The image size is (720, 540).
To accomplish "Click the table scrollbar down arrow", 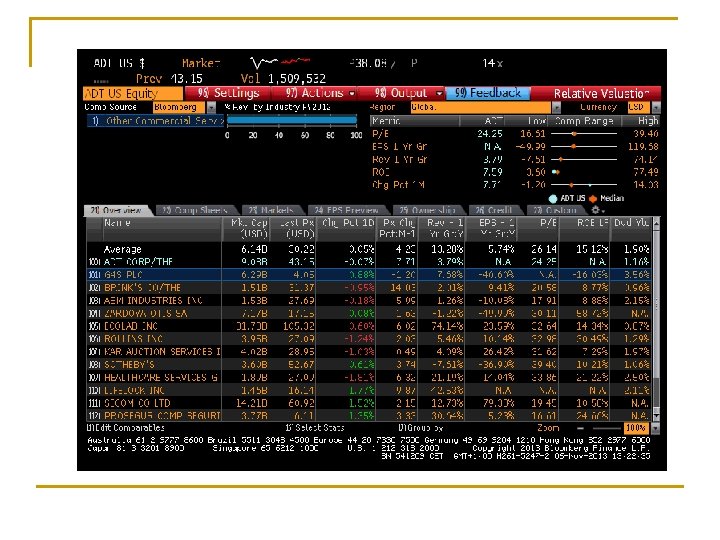I will [x=656, y=416].
